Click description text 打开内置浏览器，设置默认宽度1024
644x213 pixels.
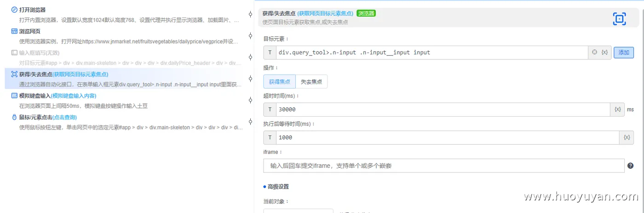(x=129, y=20)
